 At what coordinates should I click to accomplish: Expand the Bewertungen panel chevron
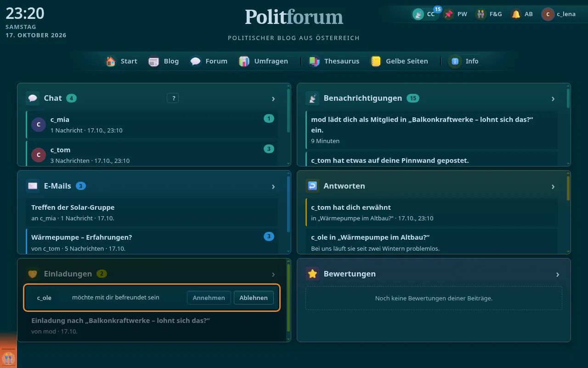(x=558, y=274)
